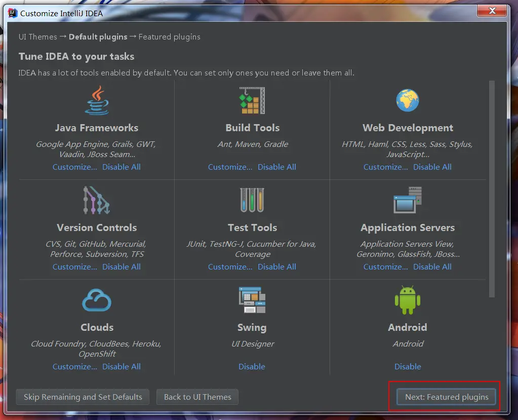Customize Build Tools plugins
The image size is (518, 420).
pyautogui.click(x=230, y=167)
